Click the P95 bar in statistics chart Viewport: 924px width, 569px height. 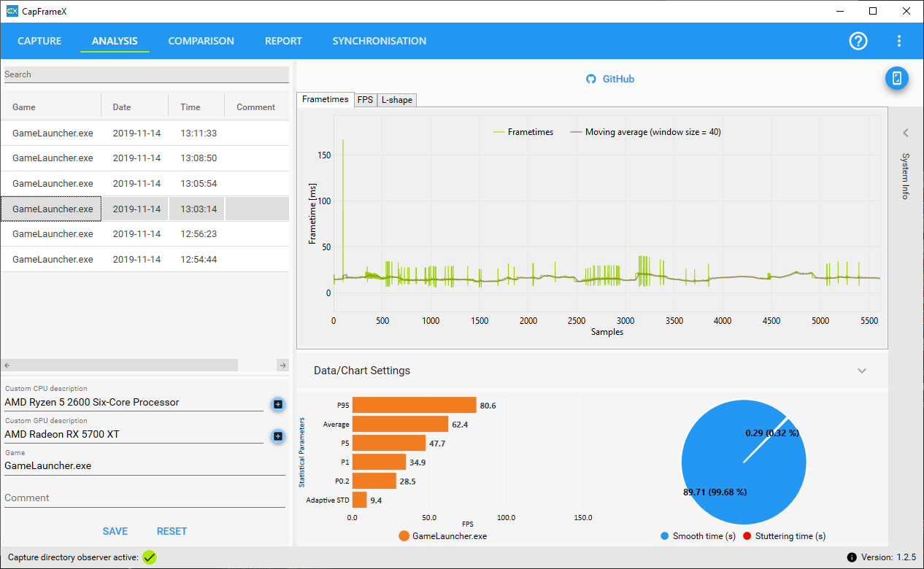pos(415,405)
